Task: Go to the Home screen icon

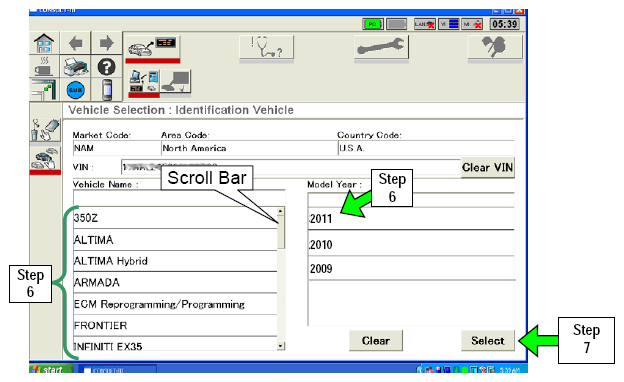Action: (44, 43)
